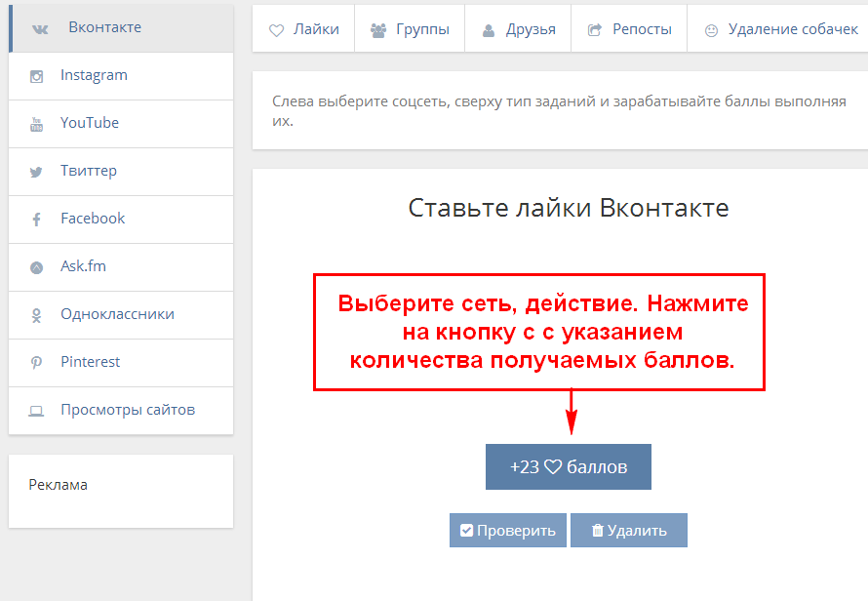
Task: Click the heading Ставьте лайки Вконтакте
Action: pyautogui.click(x=569, y=208)
